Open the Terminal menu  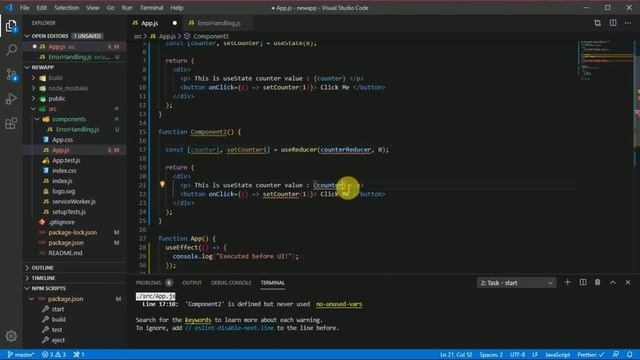pyautogui.click(x=151, y=8)
